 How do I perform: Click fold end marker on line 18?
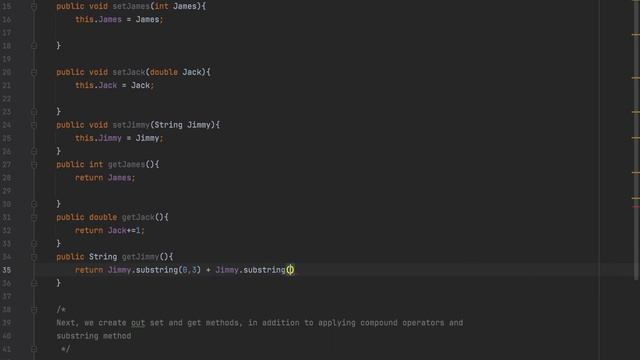point(34,46)
